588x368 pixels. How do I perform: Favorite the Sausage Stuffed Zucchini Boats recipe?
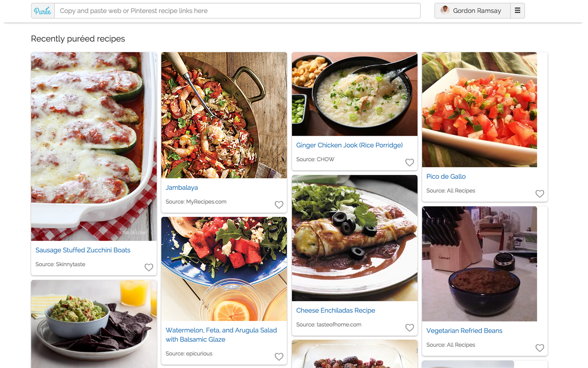tap(149, 267)
